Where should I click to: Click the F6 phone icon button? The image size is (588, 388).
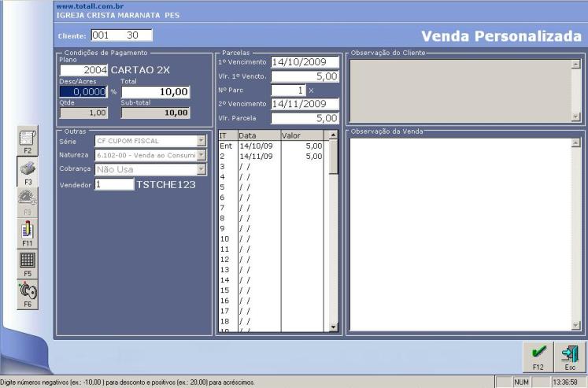[28, 294]
